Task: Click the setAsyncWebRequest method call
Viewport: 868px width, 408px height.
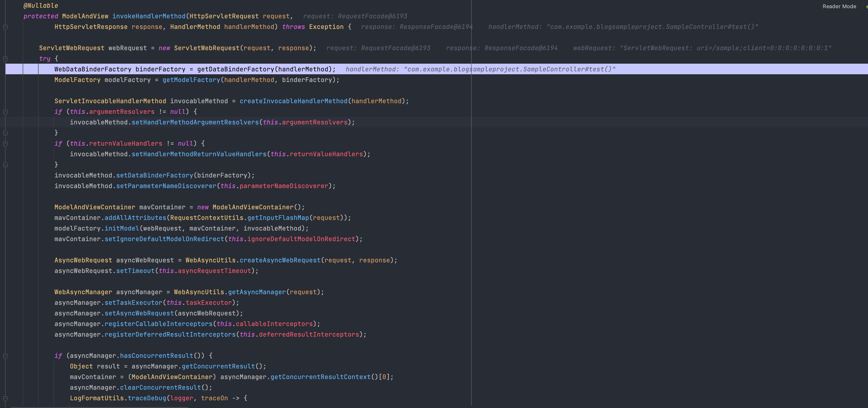Action: [x=139, y=313]
